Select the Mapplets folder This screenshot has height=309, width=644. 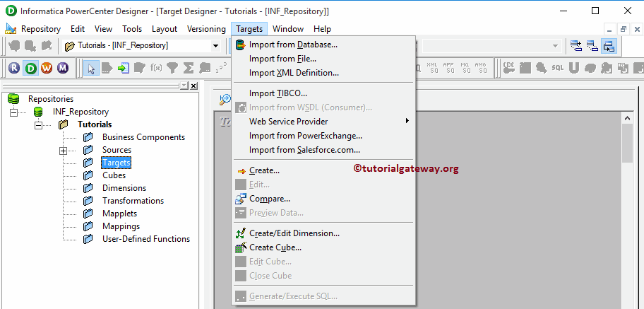tap(119, 214)
